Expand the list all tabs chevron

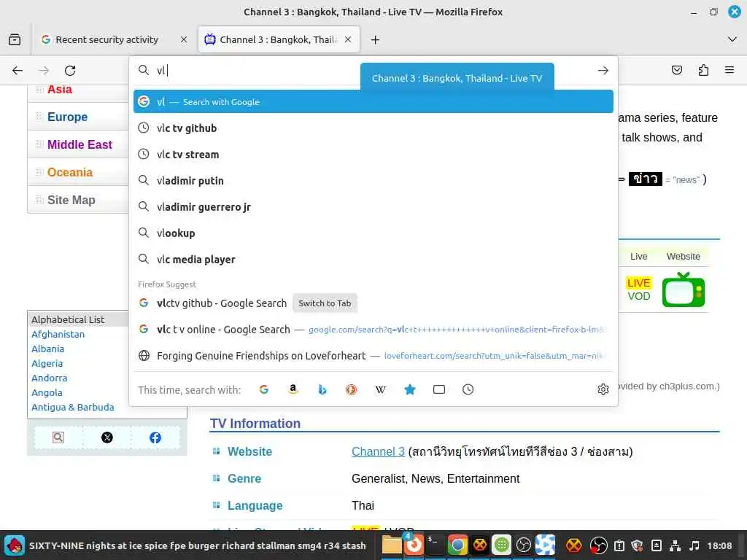click(x=732, y=39)
